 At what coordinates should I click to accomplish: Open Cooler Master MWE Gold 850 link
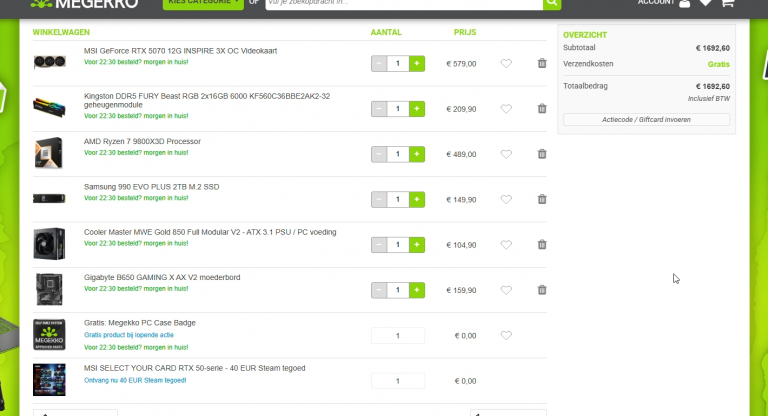(x=210, y=232)
